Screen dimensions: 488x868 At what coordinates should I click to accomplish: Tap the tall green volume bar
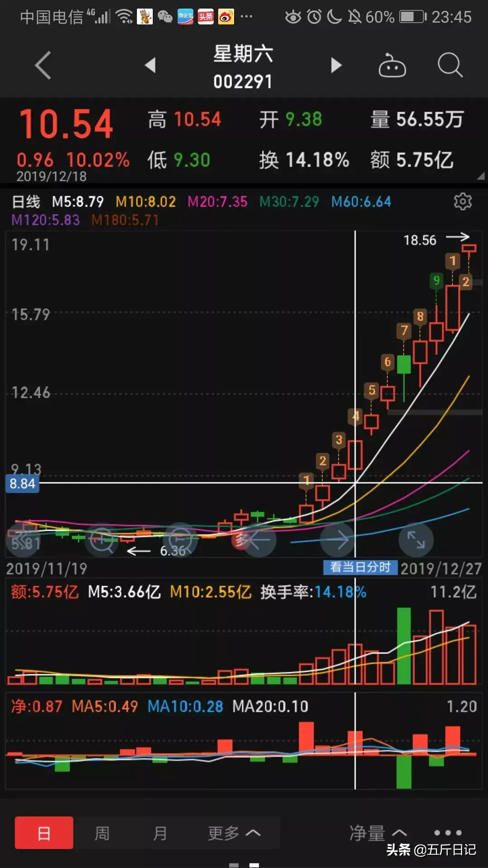[404, 646]
